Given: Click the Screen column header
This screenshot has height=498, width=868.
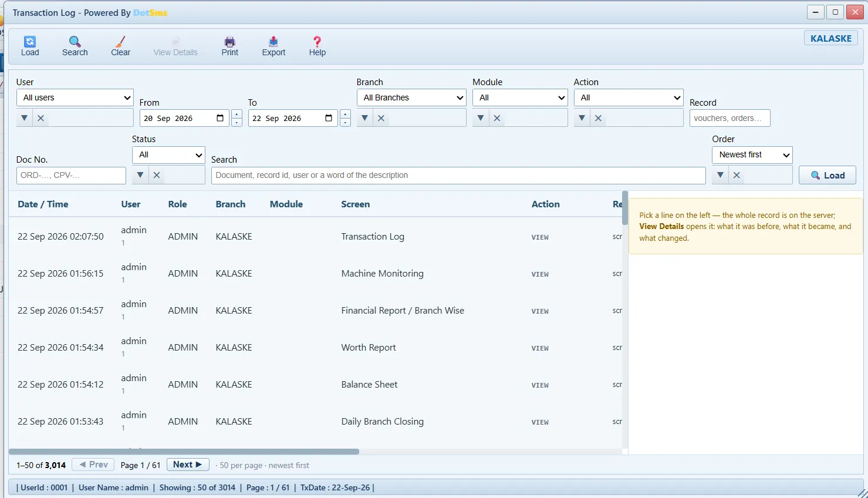Looking at the screenshot, I should tap(356, 204).
